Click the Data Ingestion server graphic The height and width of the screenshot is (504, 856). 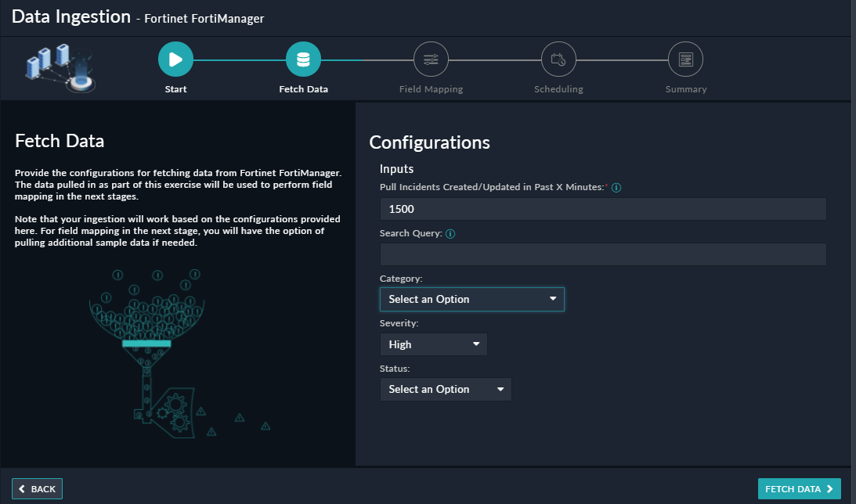59,68
